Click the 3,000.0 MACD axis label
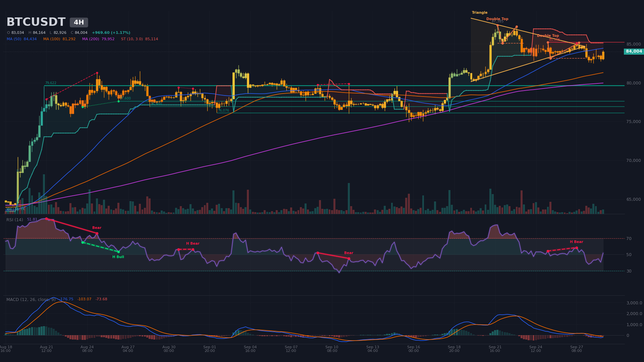 (x=634, y=303)
